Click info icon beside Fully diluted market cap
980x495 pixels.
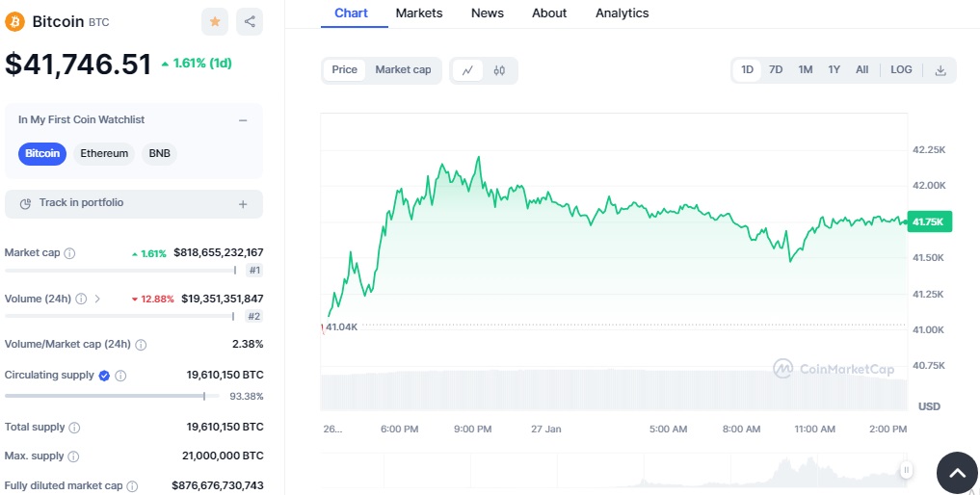pos(132,485)
